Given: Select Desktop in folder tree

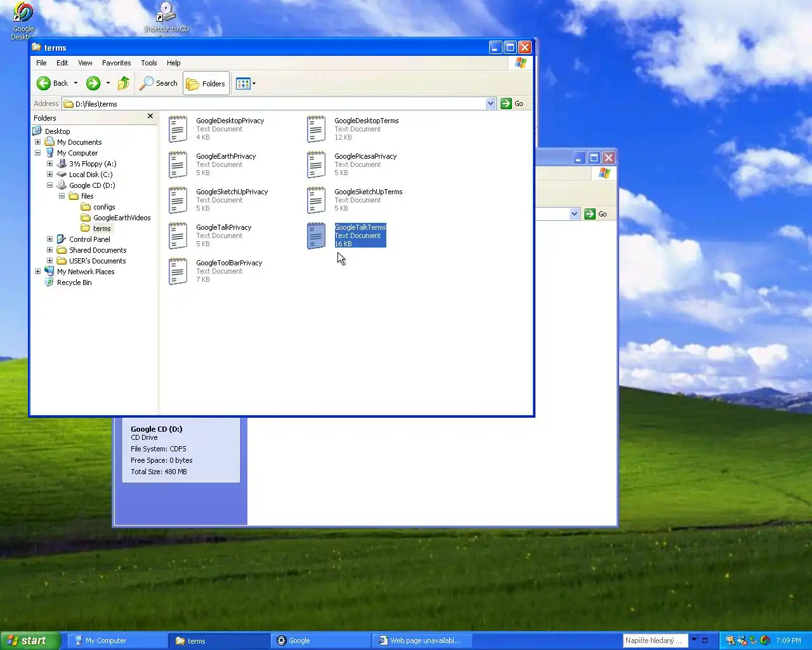Looking at the screenshot, I should click(57, 131).
